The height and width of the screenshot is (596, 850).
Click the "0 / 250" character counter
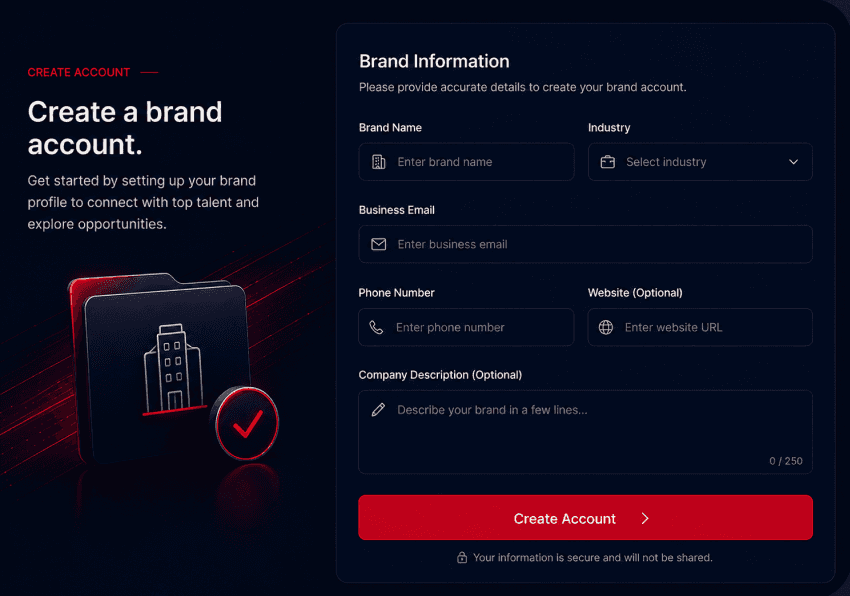coord(785,461)
